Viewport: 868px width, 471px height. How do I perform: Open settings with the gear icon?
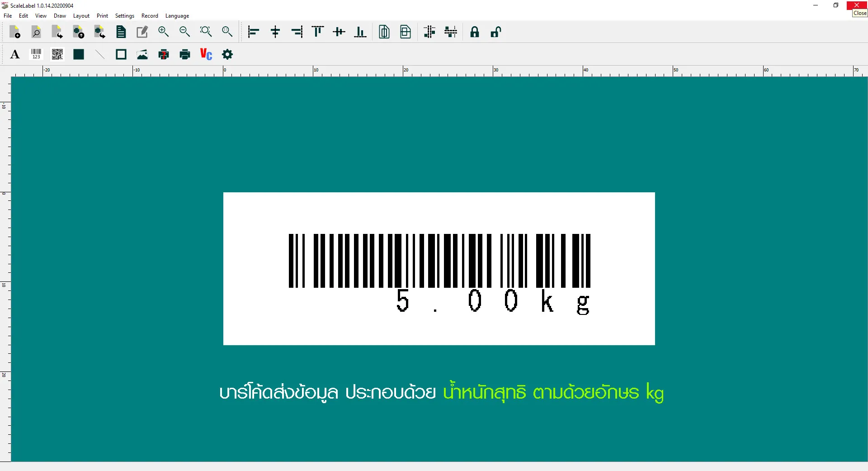(x=227, y=55)
